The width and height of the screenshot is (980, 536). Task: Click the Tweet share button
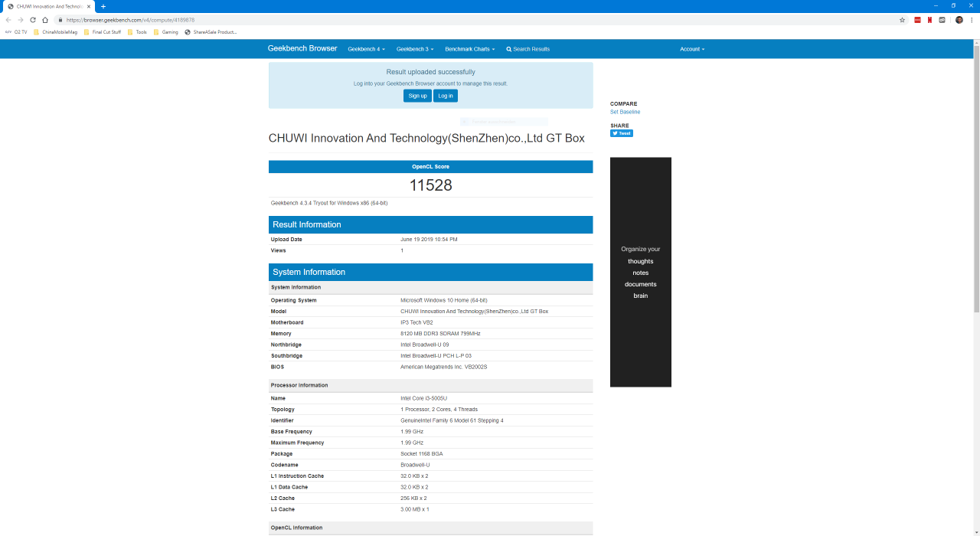(621, 133)
